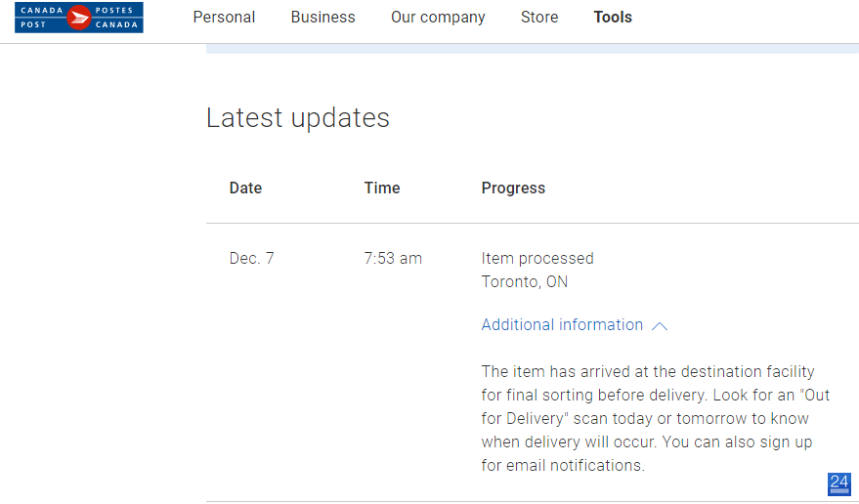The image size is (859, 504).
Task: Open the Personal menu
Action: click(x=224, y=18)
